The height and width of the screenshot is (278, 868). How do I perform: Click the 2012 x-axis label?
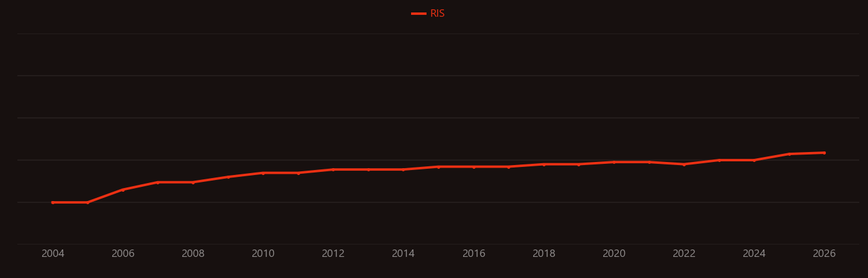coord(333,254)
